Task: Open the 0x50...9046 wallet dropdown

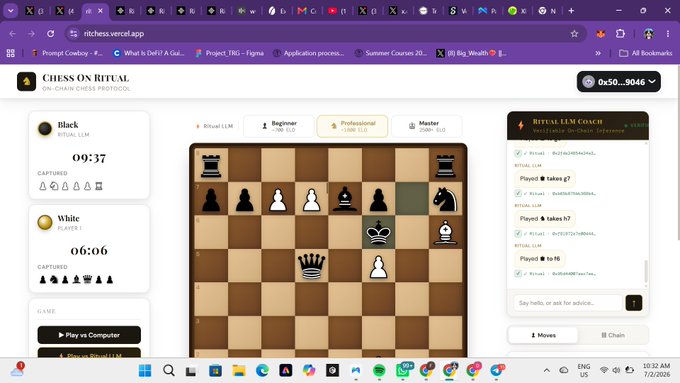Action: click(x=619, y=82)
